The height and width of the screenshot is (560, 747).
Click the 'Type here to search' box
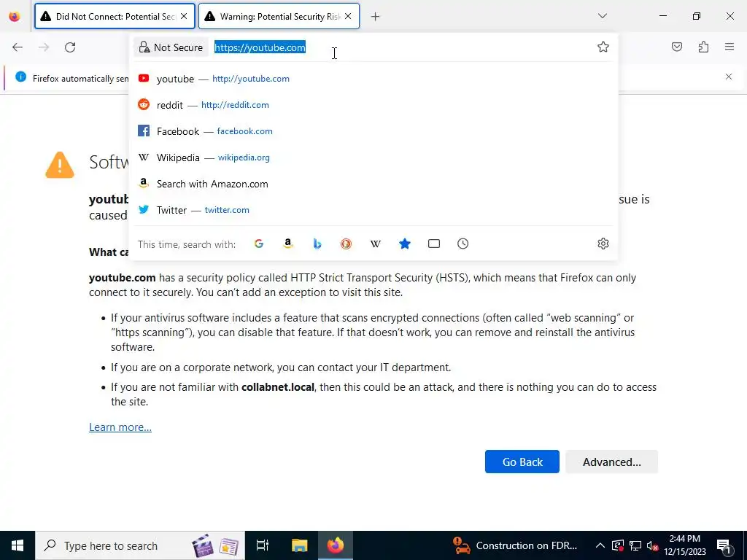point(140,545)
